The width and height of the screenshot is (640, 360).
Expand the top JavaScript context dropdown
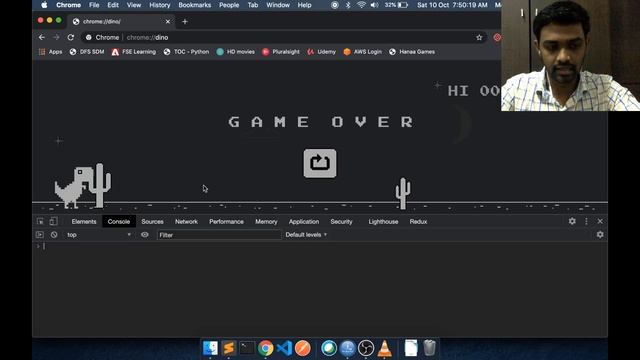click(99, 235)
